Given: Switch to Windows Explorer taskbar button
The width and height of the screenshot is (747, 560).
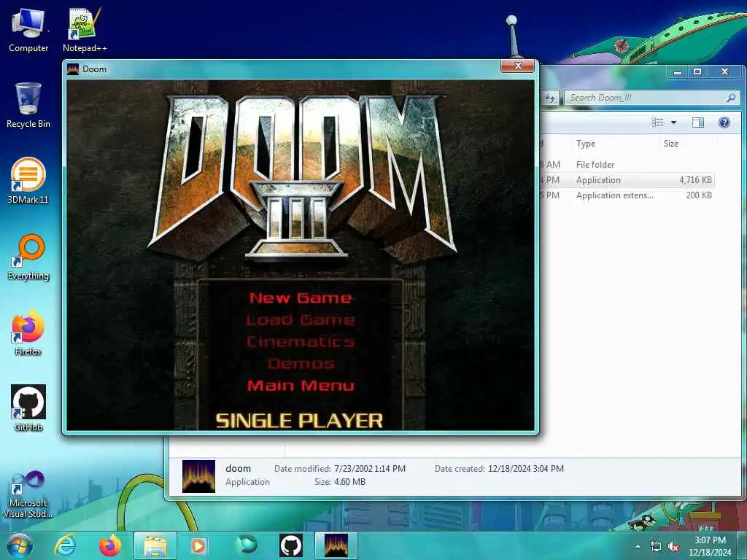Looking at the screenshot, I should [155, 545].
